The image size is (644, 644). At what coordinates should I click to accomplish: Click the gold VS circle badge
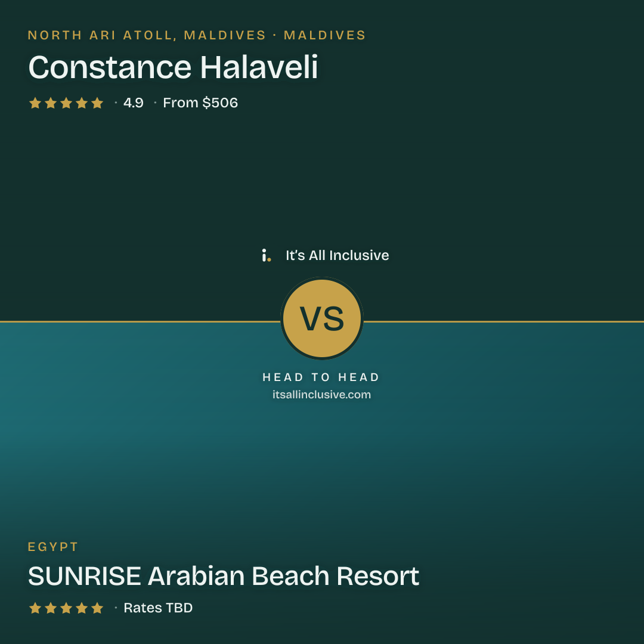coord(322,318)
